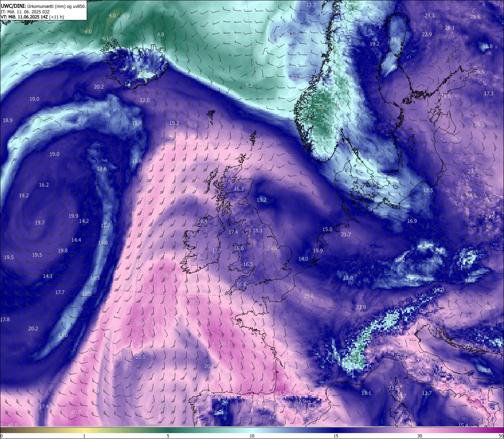Click the 27.0 value in eastern Europe
Viewport: 504px width, 439px height.
coord(472,172)
